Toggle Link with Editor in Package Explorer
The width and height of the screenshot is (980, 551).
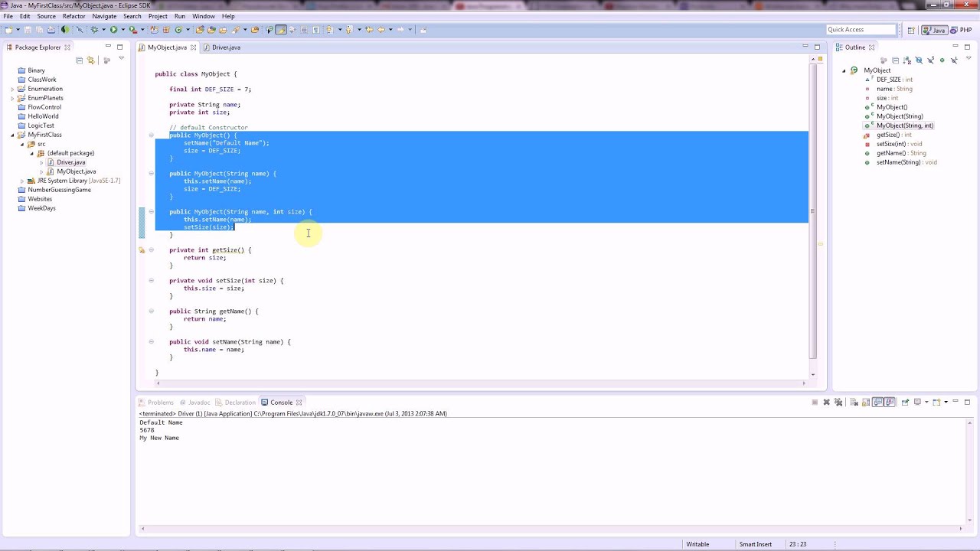91,60
